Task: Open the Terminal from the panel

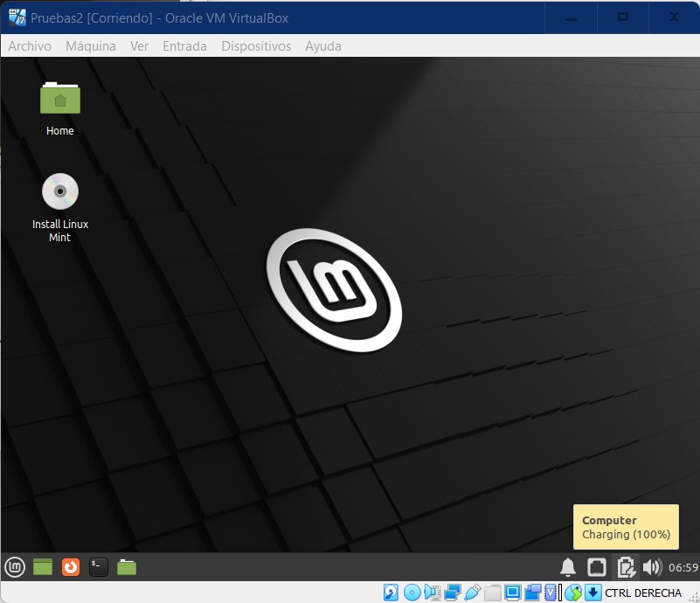Action: [99, 567]
